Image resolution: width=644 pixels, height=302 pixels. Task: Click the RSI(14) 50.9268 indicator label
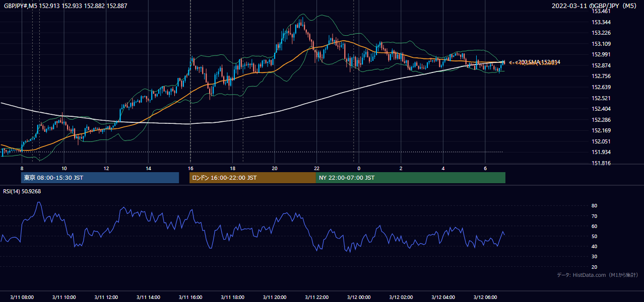(x=23, y=191)
